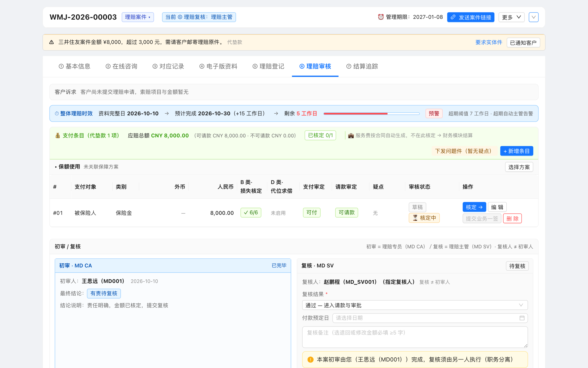Click the 付款预定日 date input

[x=430, y=318]
